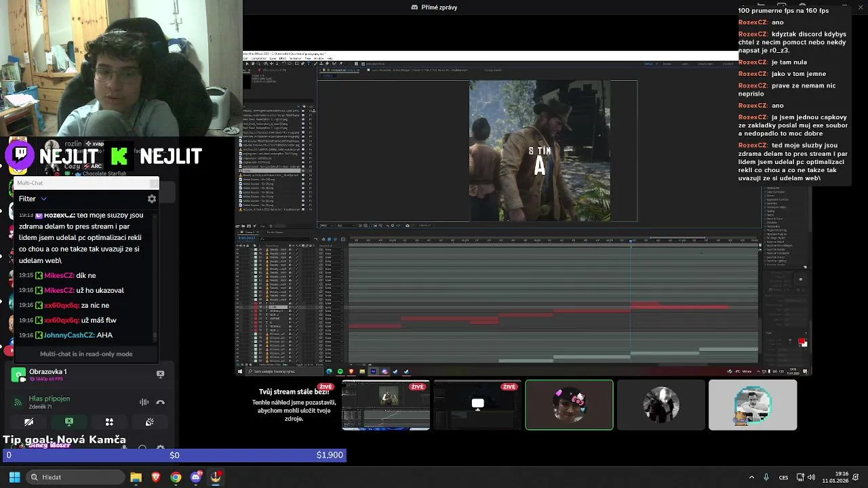Click the After Effects composition preview in stream

click(x=540, y=151)
